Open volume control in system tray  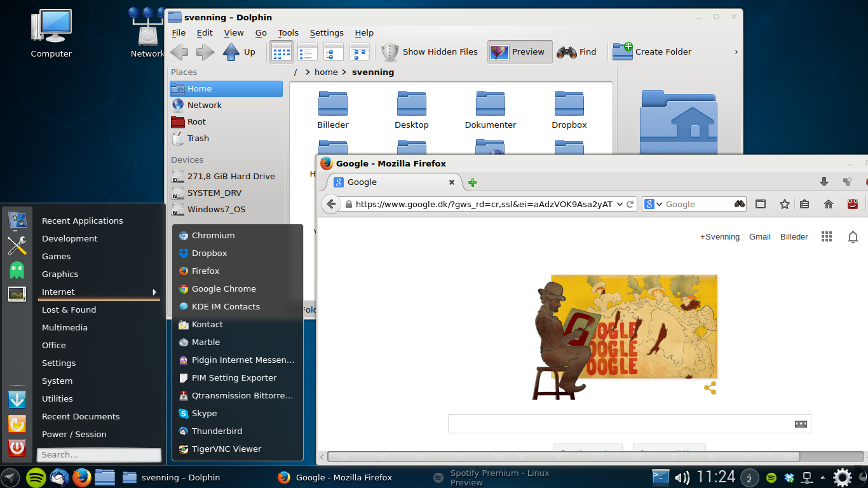tap(682, 477)
